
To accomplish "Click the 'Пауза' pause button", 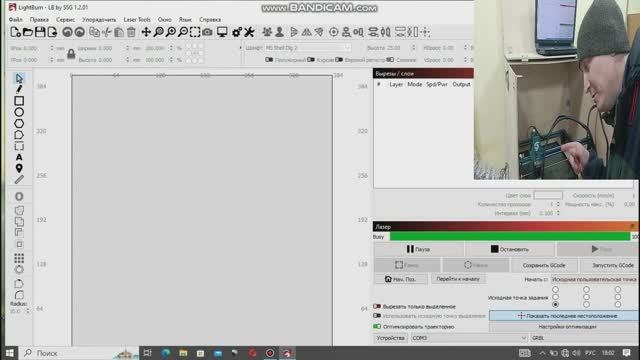I will point(418,249).
